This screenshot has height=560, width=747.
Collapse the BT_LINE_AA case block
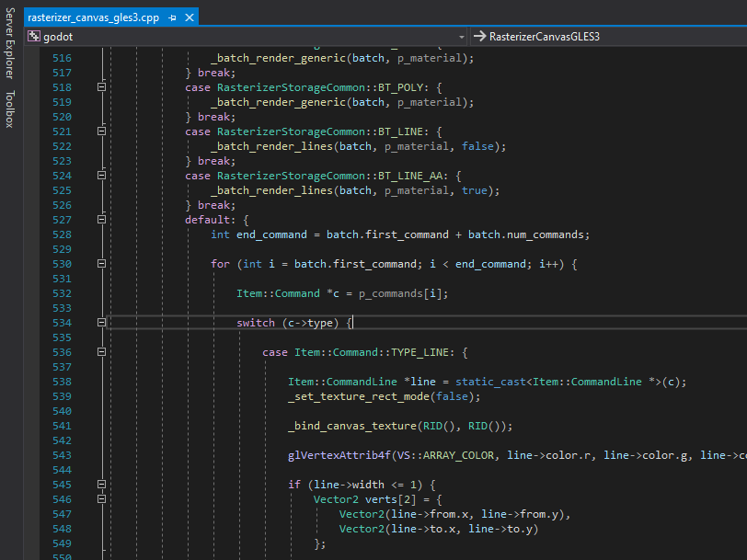click(x=101, y=175)
